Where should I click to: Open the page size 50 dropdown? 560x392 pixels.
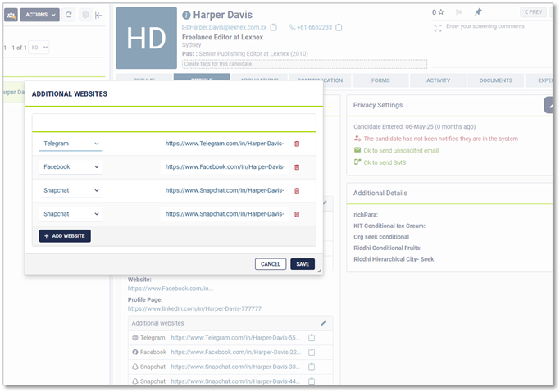(x=39, y=48)
